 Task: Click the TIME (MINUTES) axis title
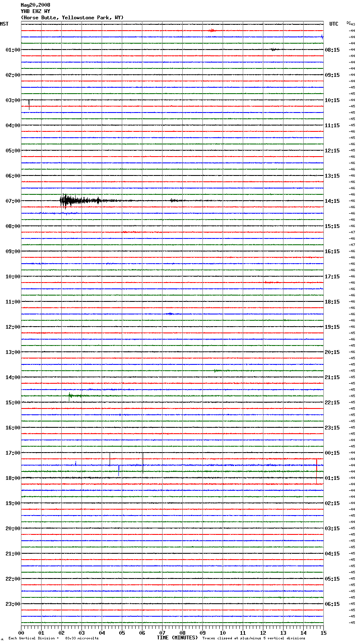pyautogui.click(x=177, y=638)
